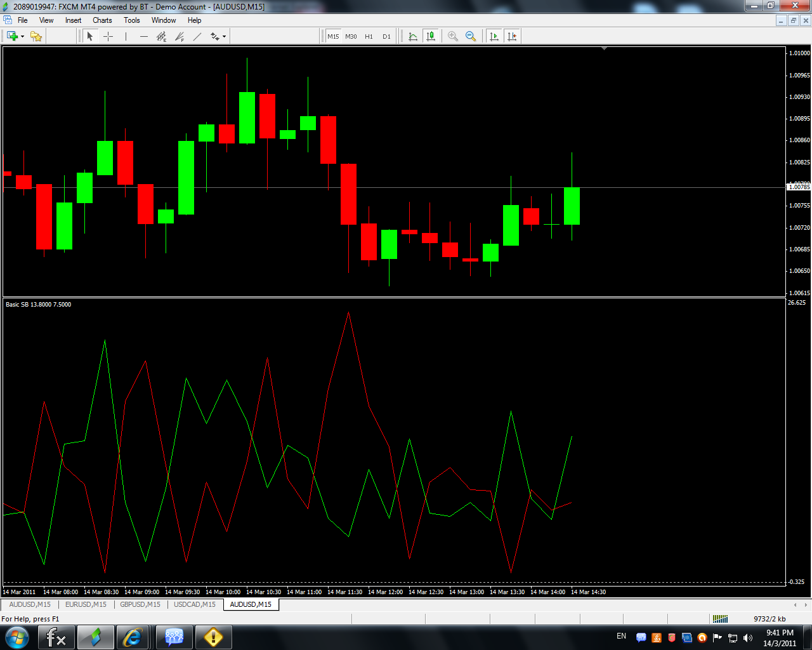Switch chart to M15 timeframe
Viewport: 812px width, 650px height.
pyautogui.click(x=333, y=36)
